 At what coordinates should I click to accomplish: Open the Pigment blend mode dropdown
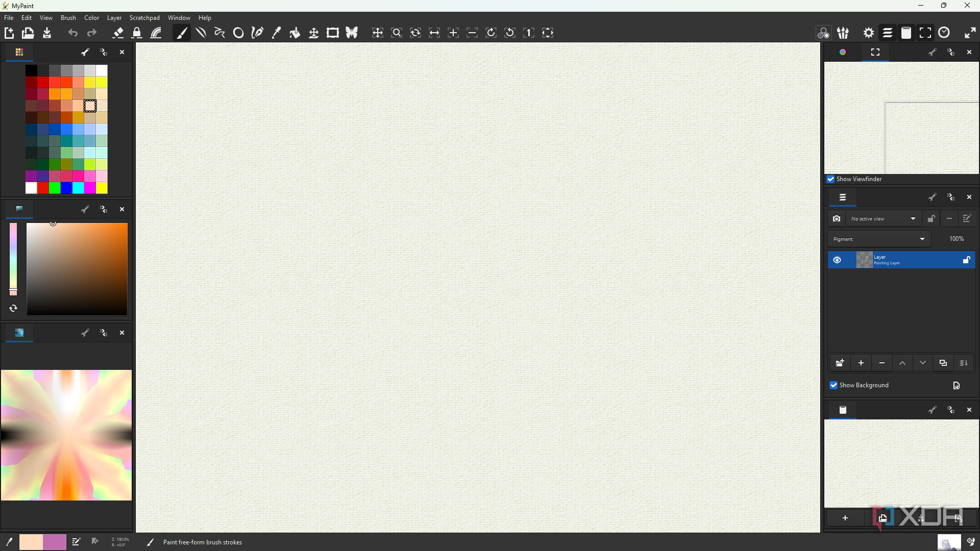point(879,239)
